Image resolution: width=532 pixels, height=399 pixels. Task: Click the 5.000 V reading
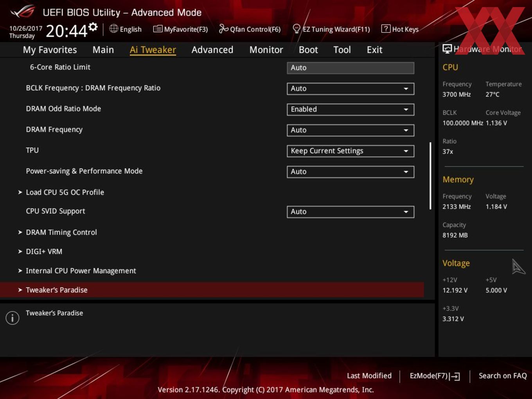point(496,290)
